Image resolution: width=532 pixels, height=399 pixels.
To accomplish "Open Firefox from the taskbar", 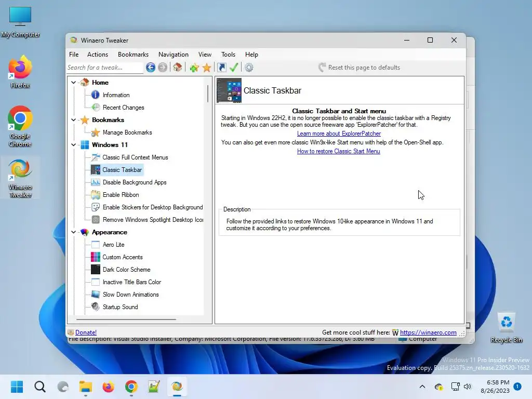I will (x=108, y=387).
